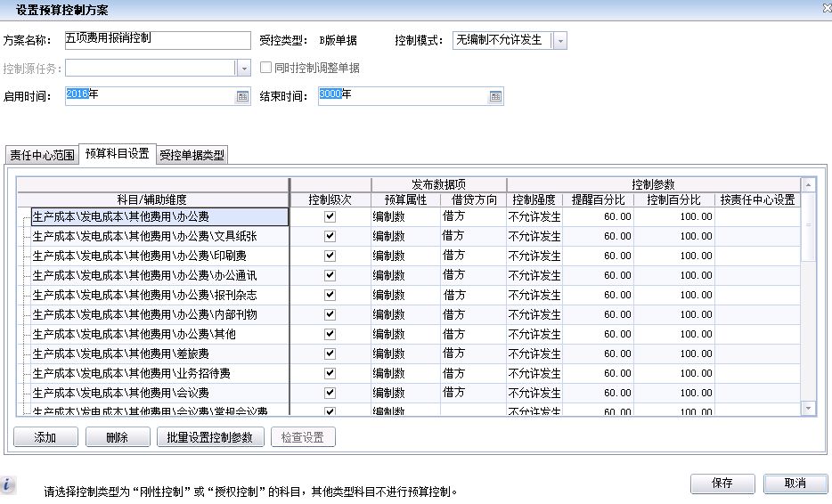The image size is (832, 504).
Task: Open the 控制源任务 dropdown arrow
Action: 243,69
